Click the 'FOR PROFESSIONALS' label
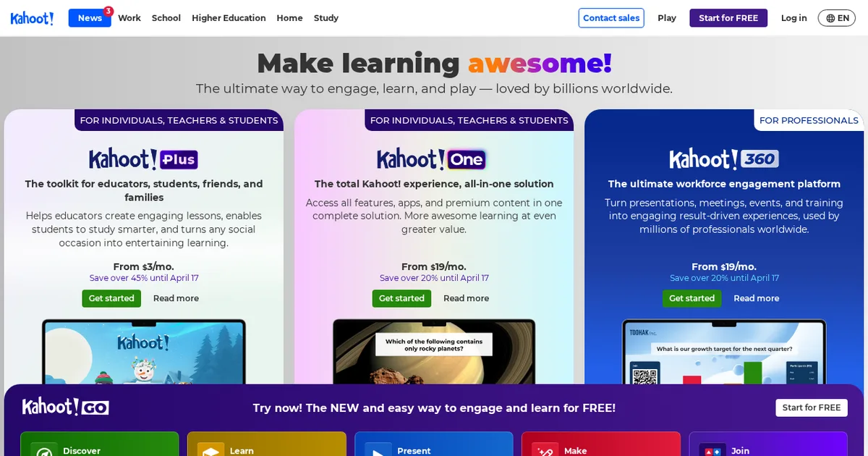 (809, 120)
